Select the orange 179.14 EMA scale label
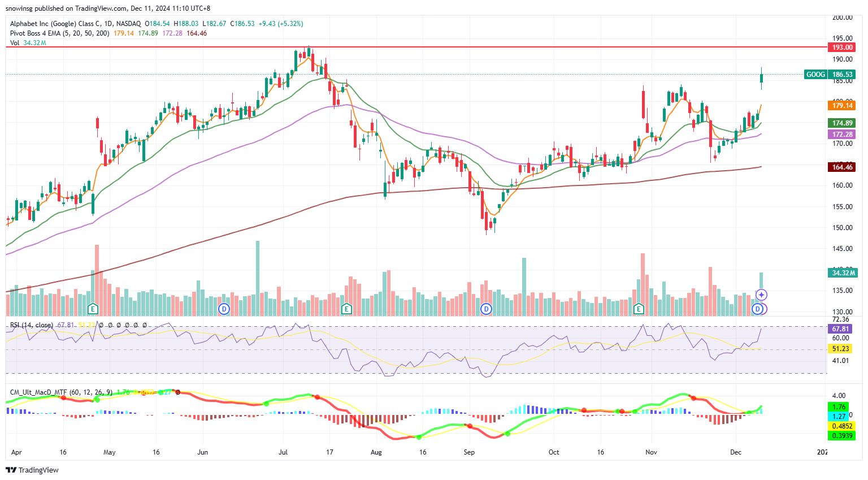This screenshot has height=480, width=868. pyautogui.click(x=843, y=106)
